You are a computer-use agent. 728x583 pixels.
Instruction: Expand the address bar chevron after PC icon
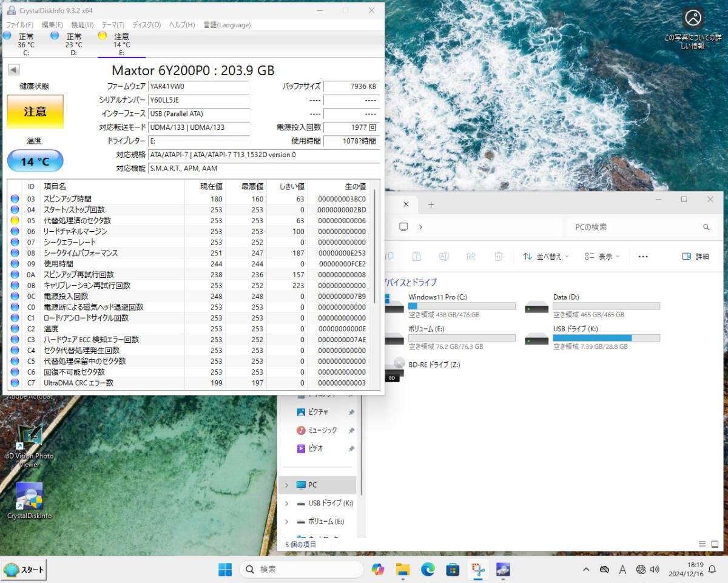click(x=420, y=227)
